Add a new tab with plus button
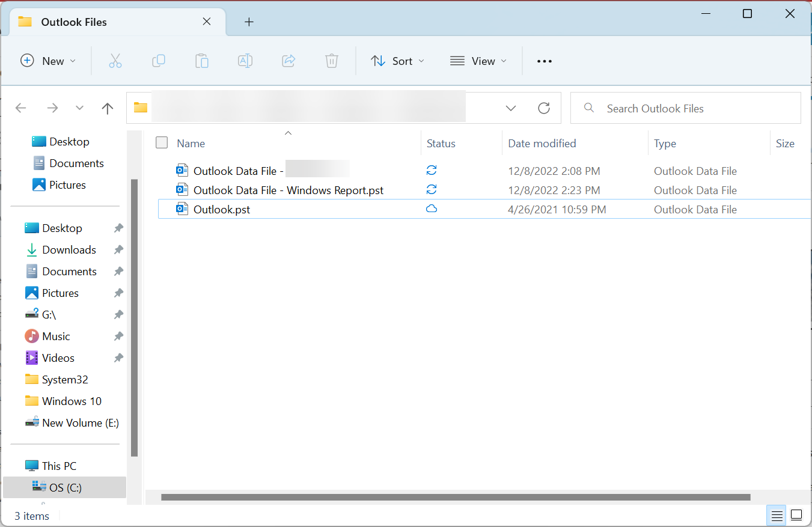The width and height of the screenshot is (812, 527). tap(249, 22)
